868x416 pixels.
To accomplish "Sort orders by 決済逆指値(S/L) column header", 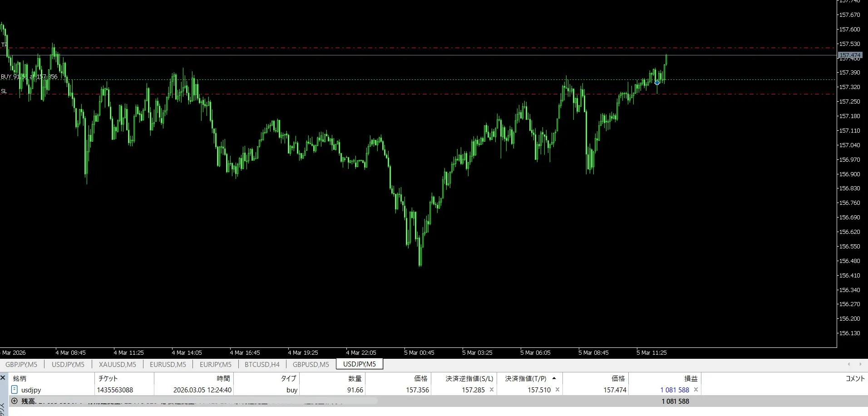I will click(469, 378).
